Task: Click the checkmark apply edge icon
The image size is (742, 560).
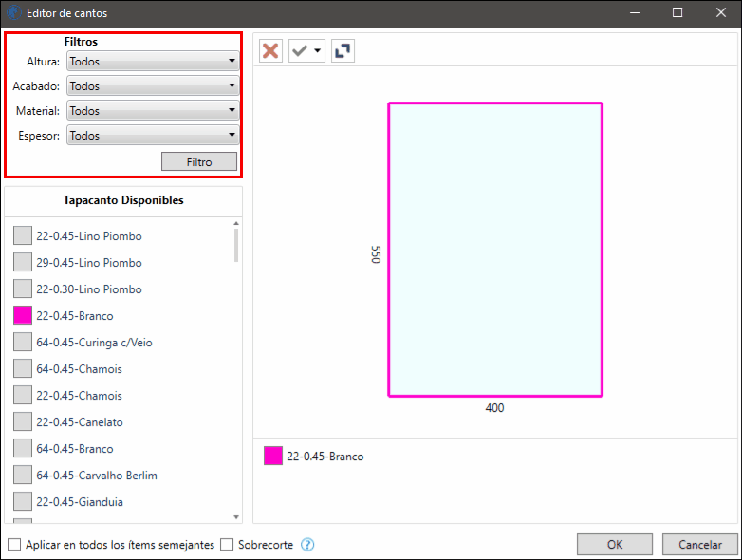Action: pyautogui.click(x=300, y=50)
